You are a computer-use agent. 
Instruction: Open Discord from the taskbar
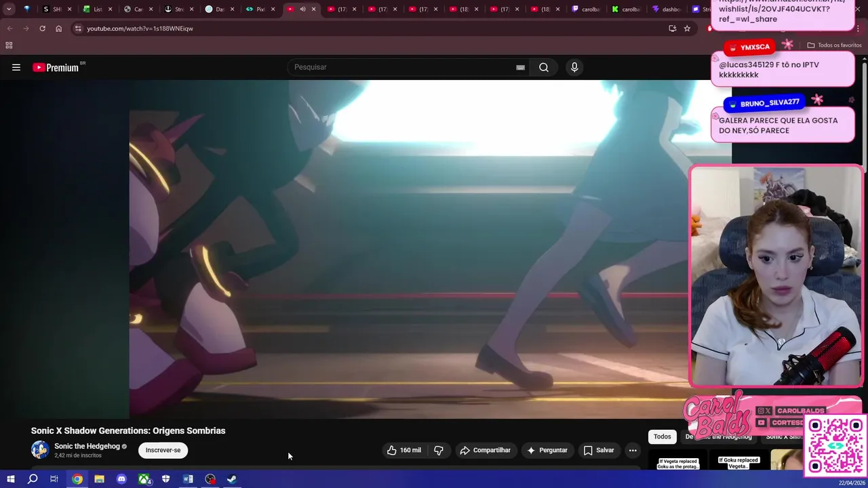tap(121, 479)
